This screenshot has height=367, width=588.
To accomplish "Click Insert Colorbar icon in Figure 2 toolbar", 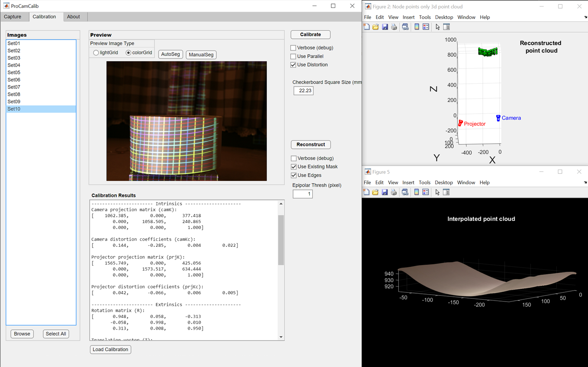I will click(416, 27).
